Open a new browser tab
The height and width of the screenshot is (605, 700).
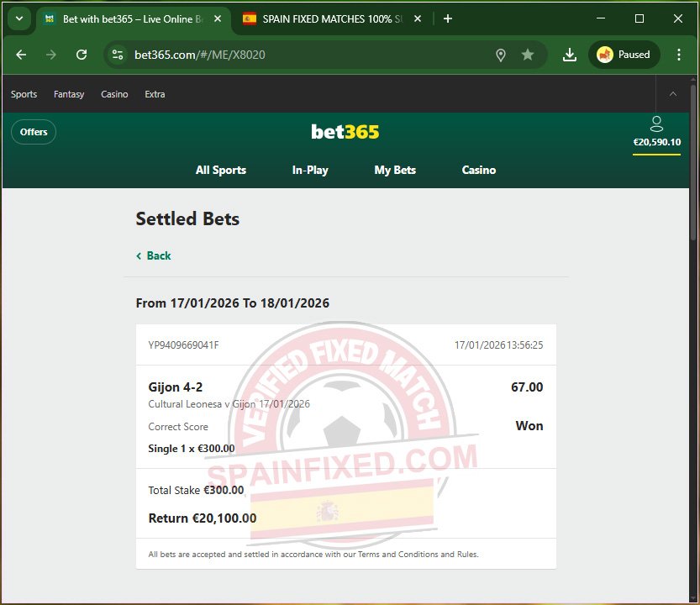pyautogui.click(x=448, y=18)
